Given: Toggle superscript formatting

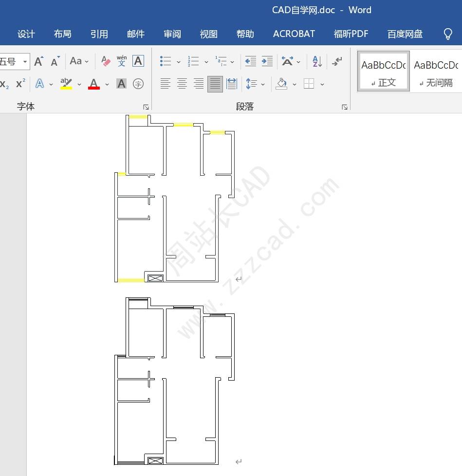Looking at the screenshot, I should 20,84.
